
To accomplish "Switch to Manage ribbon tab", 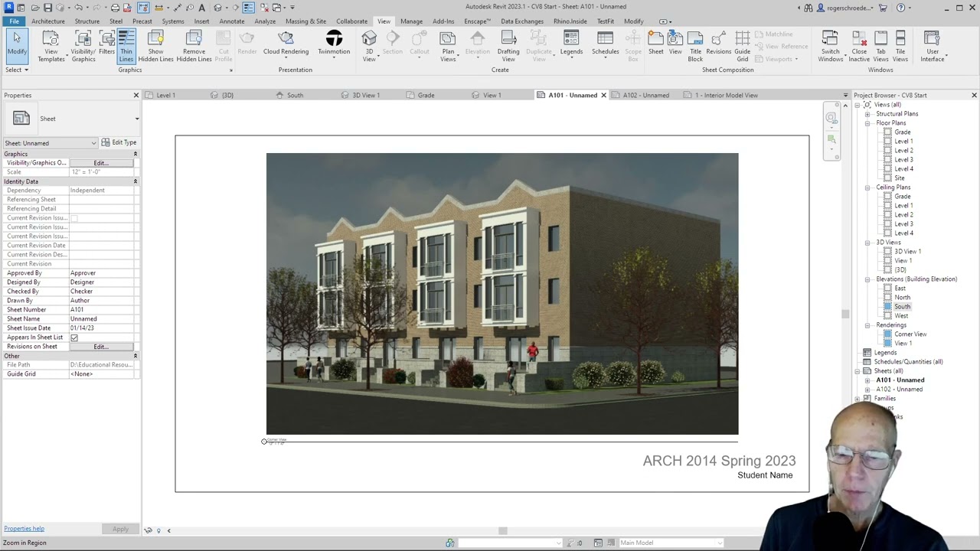I will click(411, 21).
